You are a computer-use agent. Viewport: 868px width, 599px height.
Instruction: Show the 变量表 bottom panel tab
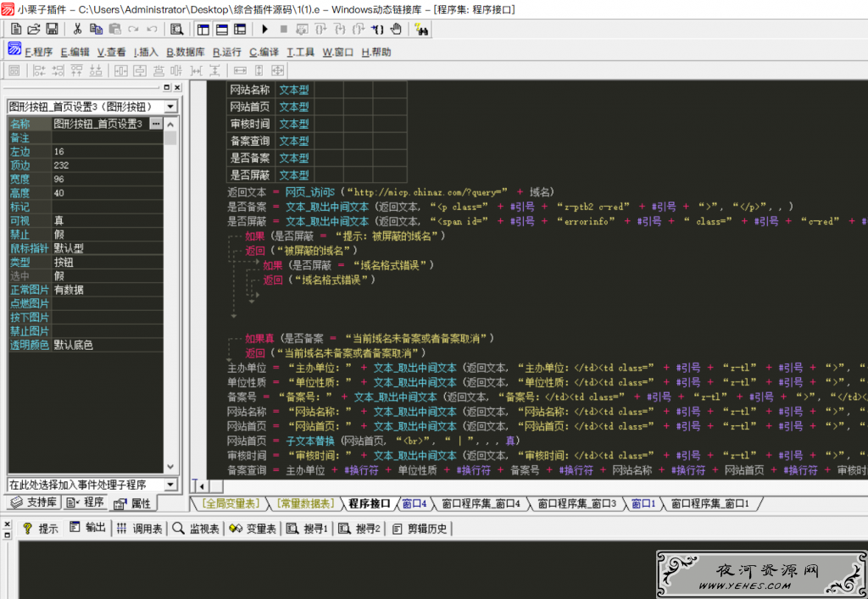pyautogui.click(x=253, y=528)
